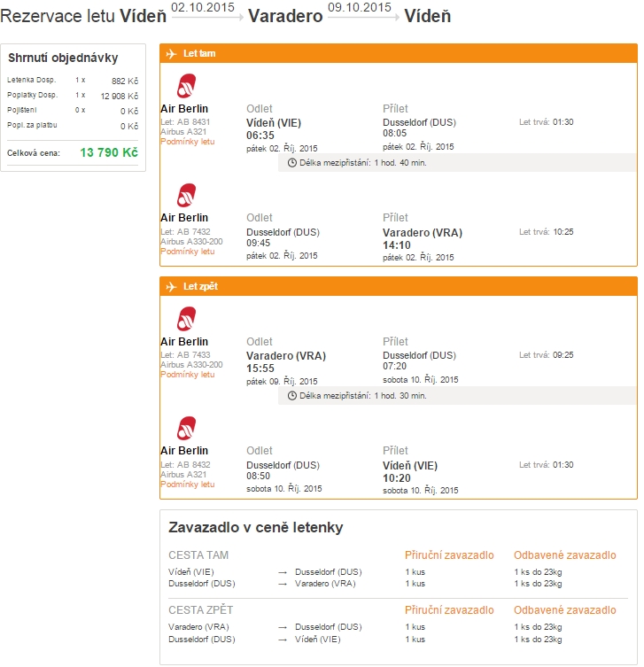The image size is (644, 667).
Task: Open Podmínky letu for flight AB 8431
Action: [x=188, y=142]
